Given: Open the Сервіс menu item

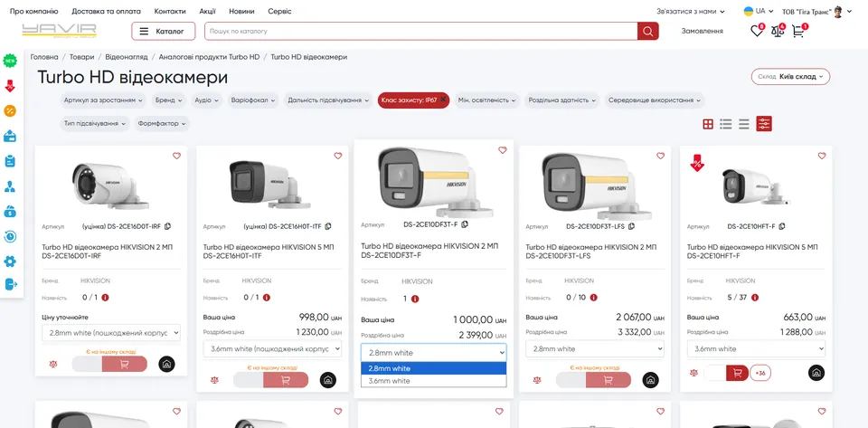Looking at the screenshot, I should pos(279,11).
